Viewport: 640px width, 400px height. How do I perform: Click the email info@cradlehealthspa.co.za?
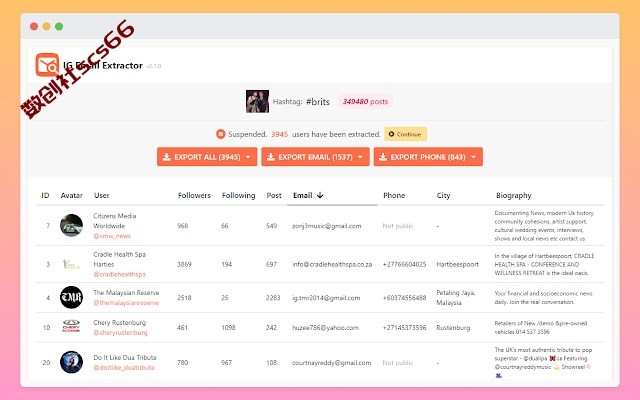pyautogui.click(x=332, y=264)
